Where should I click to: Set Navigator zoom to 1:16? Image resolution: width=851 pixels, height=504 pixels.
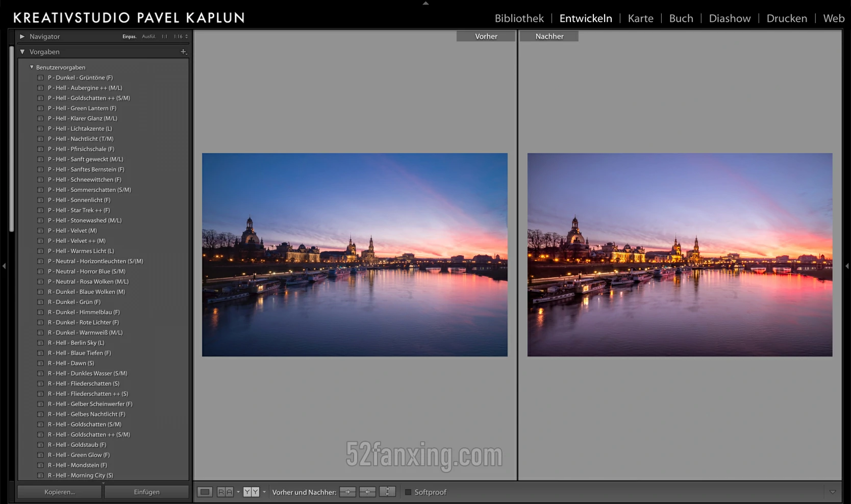pyautogui.click(x=178, y=37)
